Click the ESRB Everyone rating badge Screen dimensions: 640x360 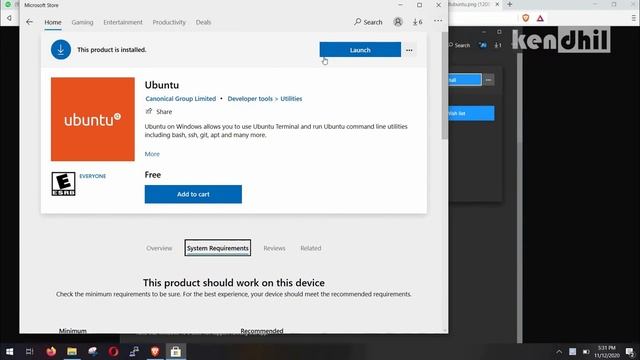point(63,184)
